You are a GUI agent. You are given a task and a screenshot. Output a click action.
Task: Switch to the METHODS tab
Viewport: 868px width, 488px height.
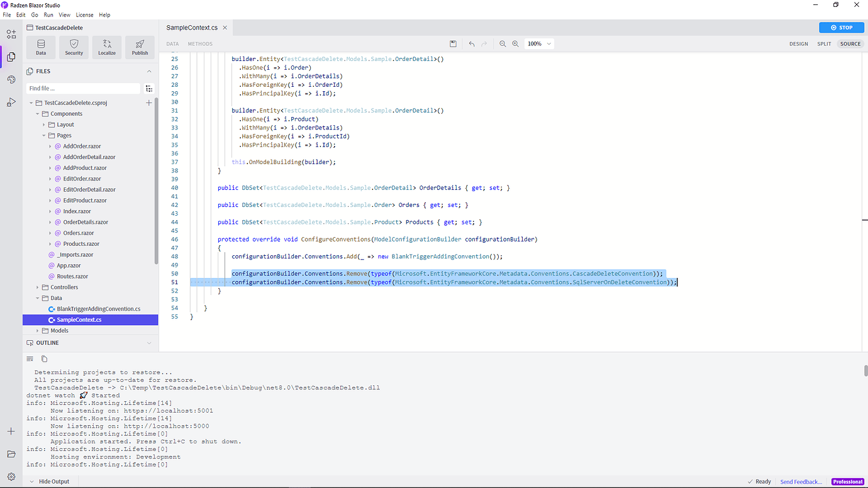point(200,43)
